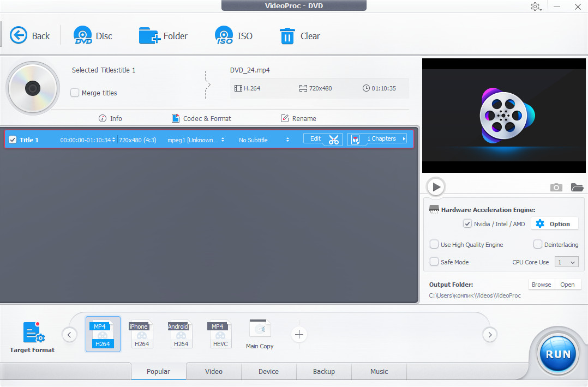Switch to the Backup tab

[323, 371]
